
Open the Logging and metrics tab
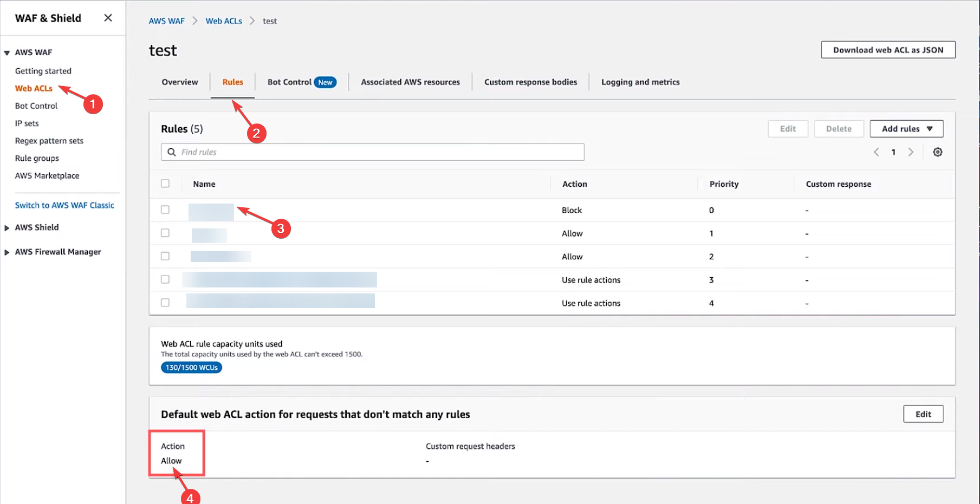[x=640, y=82]
